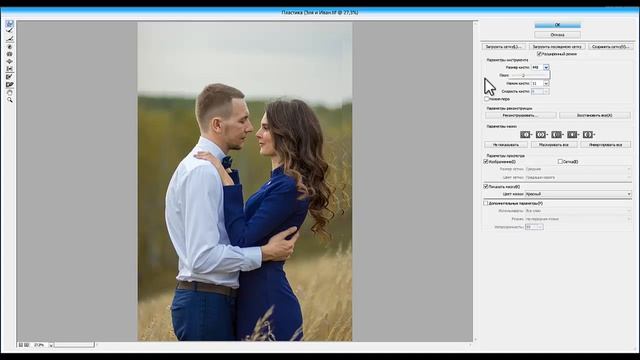Viewport: 640px width, 360px height.
Task: Open zoom percentage dropdown arrow
Action: [51, 345]
